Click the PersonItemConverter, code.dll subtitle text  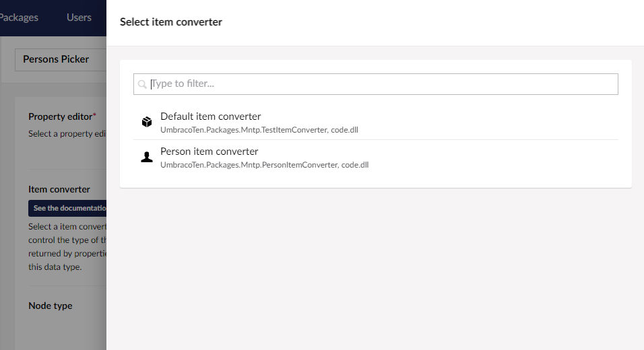point(265,165)
